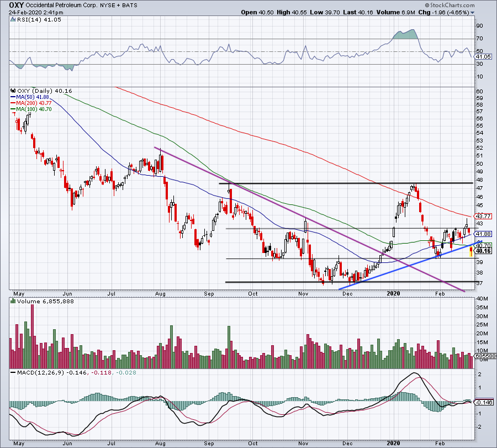Click the Aug label under the price chart
This screenshot has height=448, width=497.
click(160, 293)
